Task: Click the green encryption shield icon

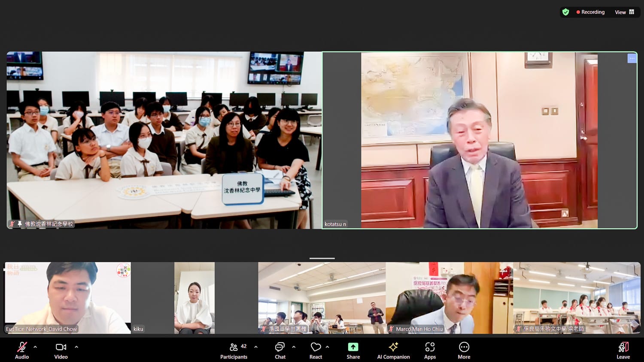Action: point(566,12)
